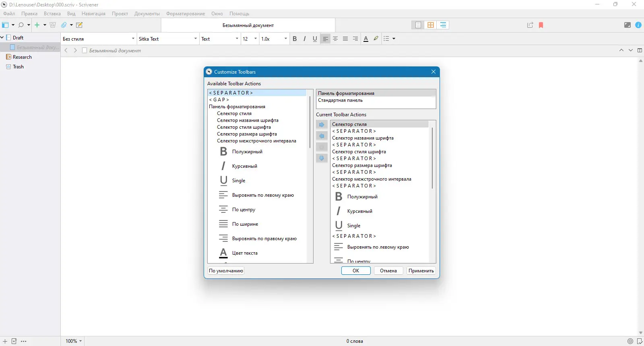Viewport: 644px width, 346px height.
Task: Open the Inspector with the blue info icon
Action: click(x=638, y=25)
